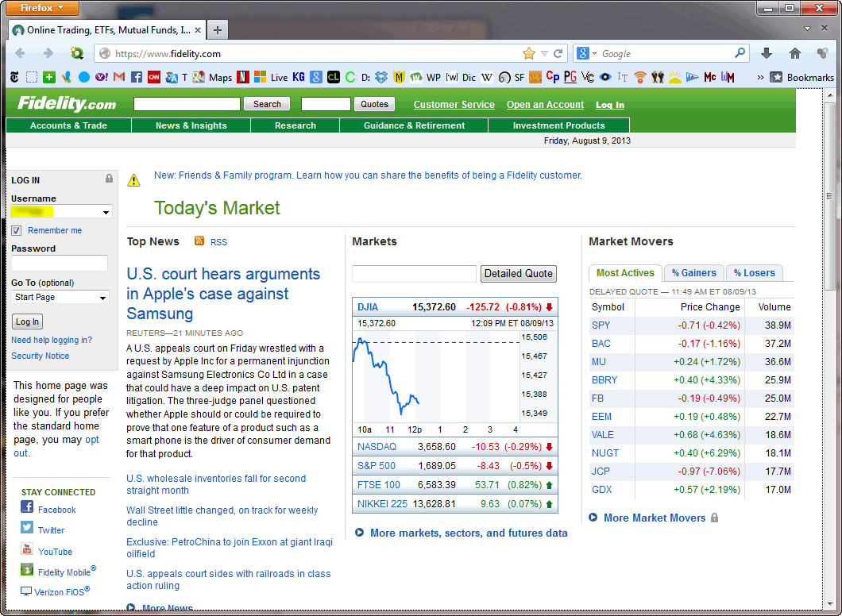Bookmark this page with the star icon
The width and height of the screenshot is (842, 616).
point(529,54)
